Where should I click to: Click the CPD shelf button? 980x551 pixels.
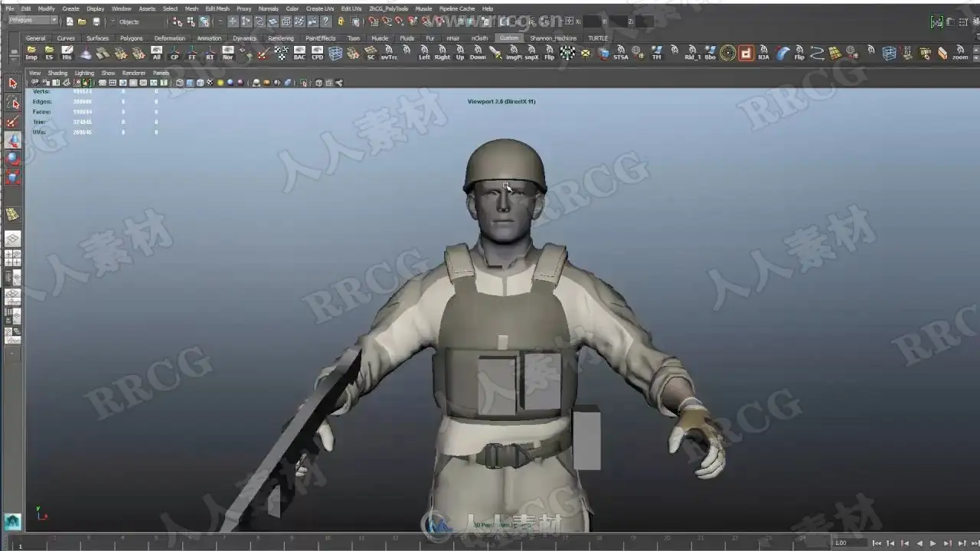click(317, 53)
